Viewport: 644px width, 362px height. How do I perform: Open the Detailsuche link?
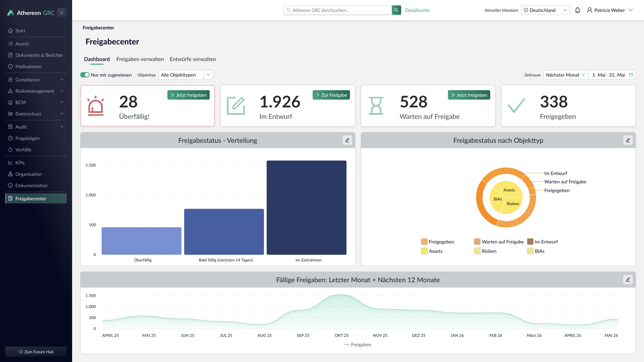click(417, 10)
